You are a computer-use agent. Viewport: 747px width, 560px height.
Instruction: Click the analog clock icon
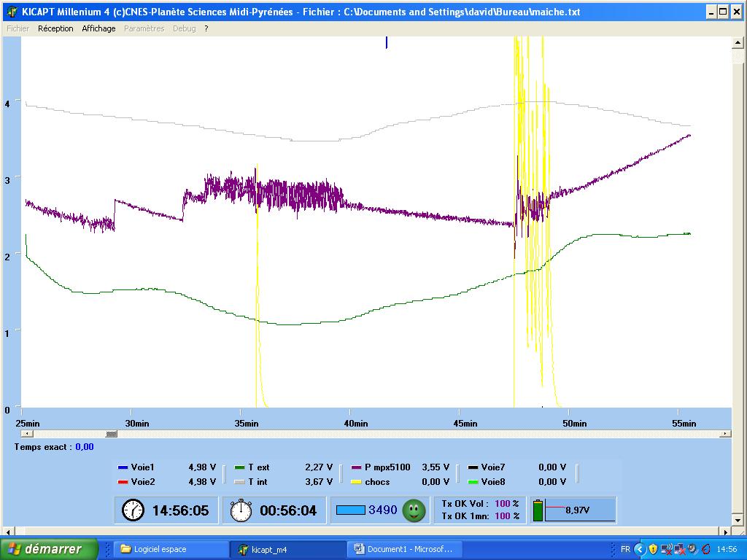pyautogui.click(x=133, y=510)
